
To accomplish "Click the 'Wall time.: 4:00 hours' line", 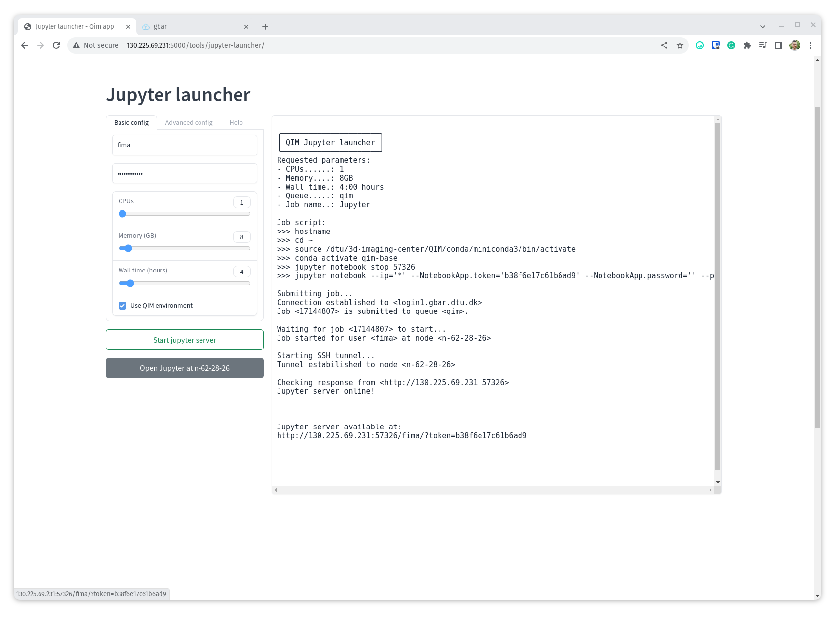I will (330, 187).
